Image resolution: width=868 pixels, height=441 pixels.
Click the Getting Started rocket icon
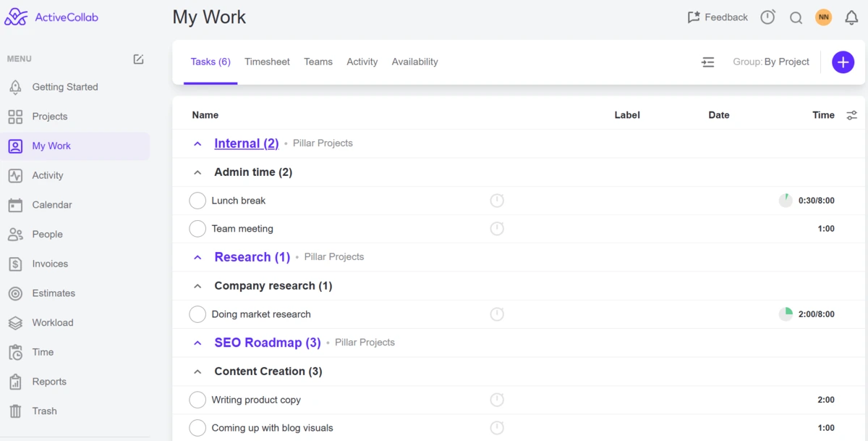tap(15, 87)
